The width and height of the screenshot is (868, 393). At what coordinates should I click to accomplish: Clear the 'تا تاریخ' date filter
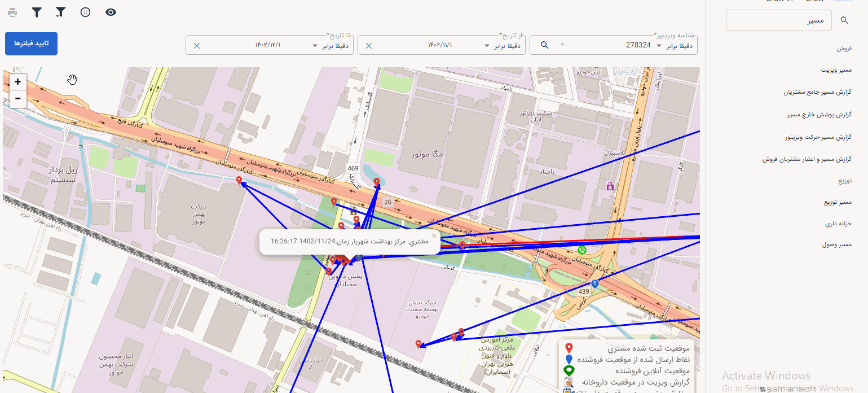197,45
